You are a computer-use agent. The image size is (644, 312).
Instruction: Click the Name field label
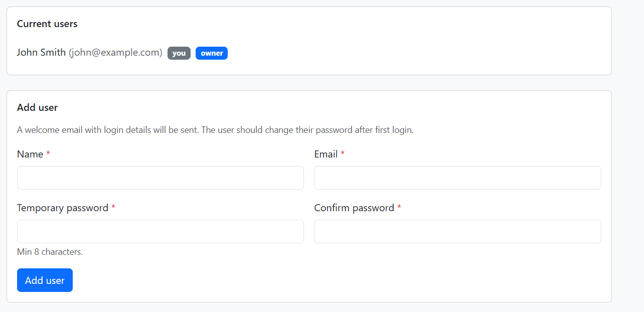point(30,154)
